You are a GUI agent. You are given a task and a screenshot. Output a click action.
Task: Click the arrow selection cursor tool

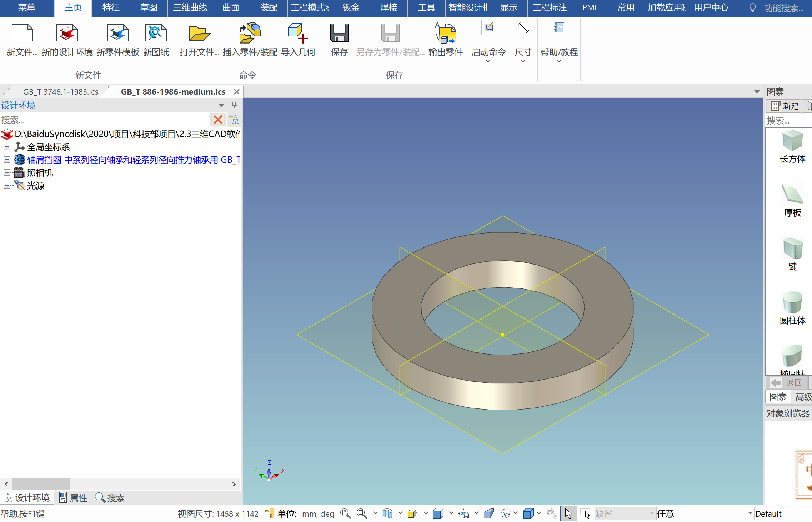coord(568,513)
